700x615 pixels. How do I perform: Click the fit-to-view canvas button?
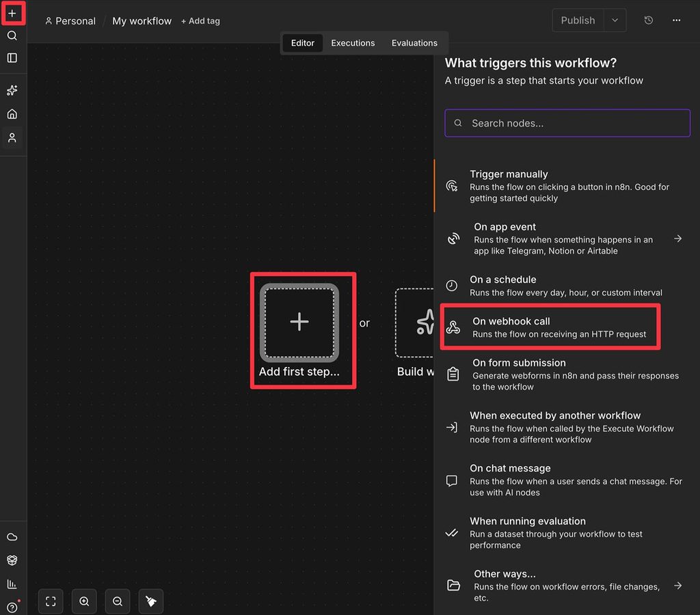[51, 601]
